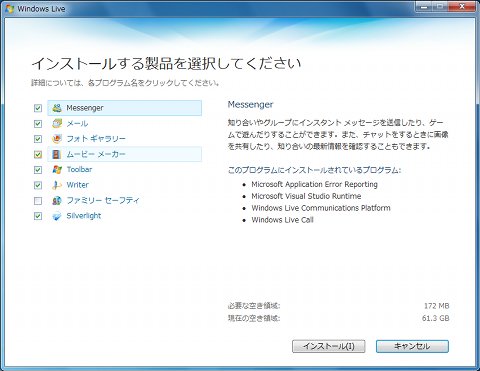The width and height of the screenshot is (480, 371).
Task: Enable the ファミリー セーフティ checkbox
Action: (x=38, y=201)
